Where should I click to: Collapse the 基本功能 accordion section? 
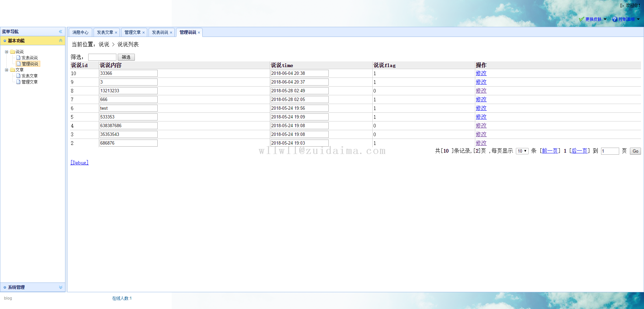coord(61,41)
